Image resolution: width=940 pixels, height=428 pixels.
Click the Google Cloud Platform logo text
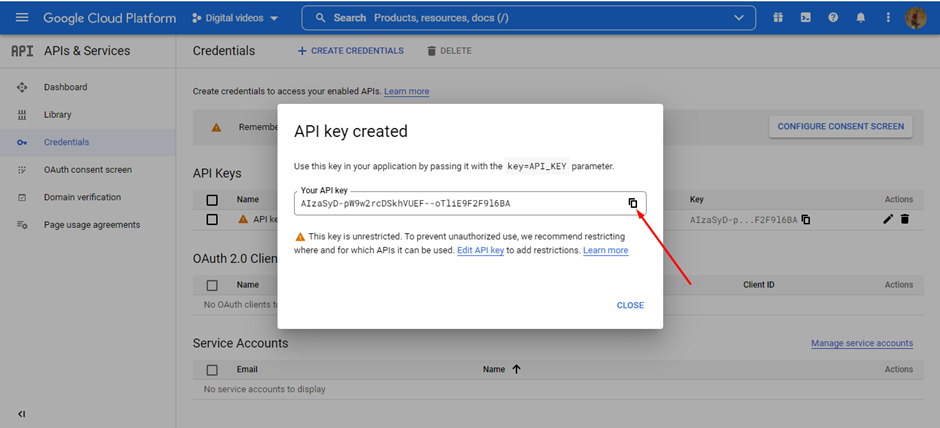click(x=110, y=18)
